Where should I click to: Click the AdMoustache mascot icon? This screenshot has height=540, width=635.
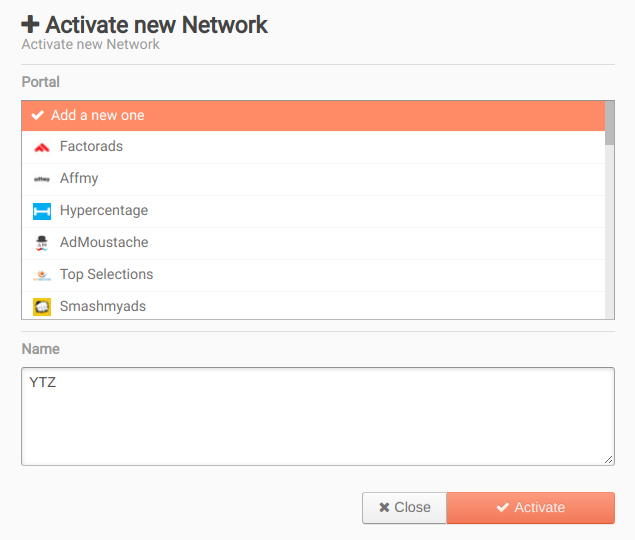tap(41, 243)
